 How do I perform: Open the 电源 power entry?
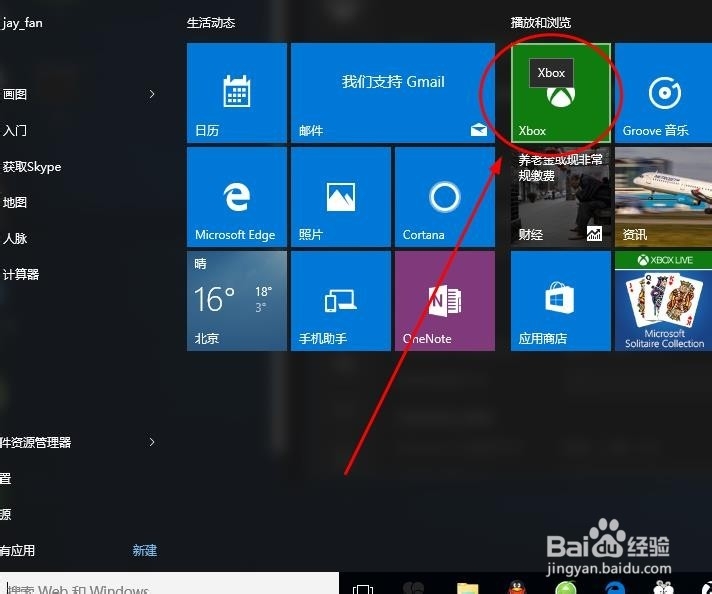pos(5,514)
